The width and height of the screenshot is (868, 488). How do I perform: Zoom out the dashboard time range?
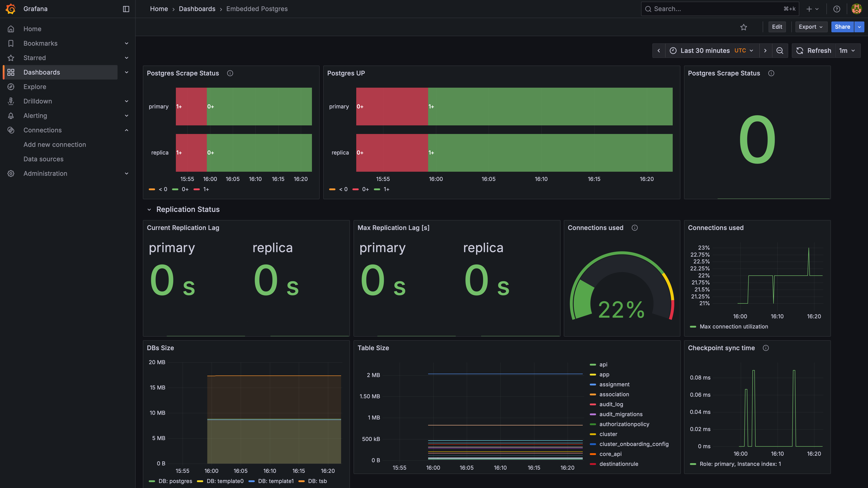pyautogui.click(x=780, y=51)
